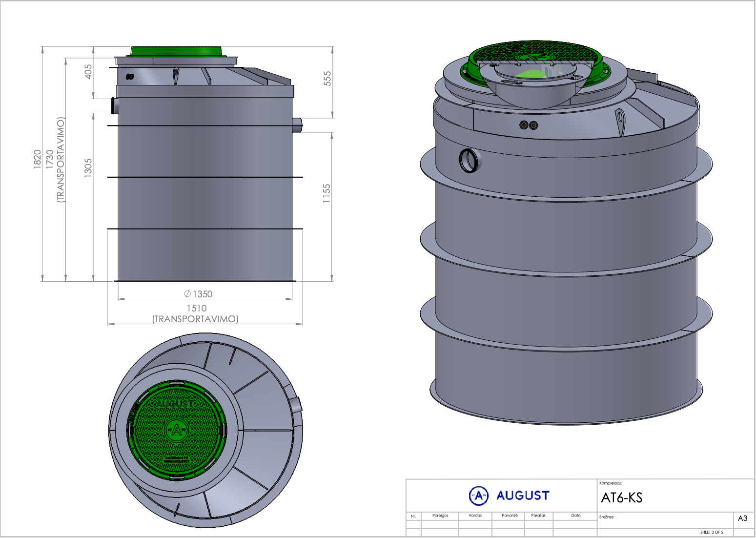
Task: Select the 1305 vertical dimension
Action: (x=88, y=167)
